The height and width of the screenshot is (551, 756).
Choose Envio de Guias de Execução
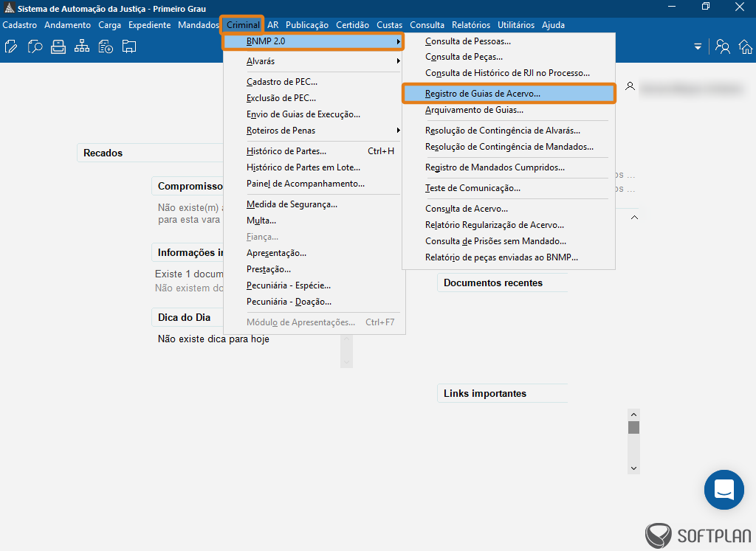tap(313, 114)
